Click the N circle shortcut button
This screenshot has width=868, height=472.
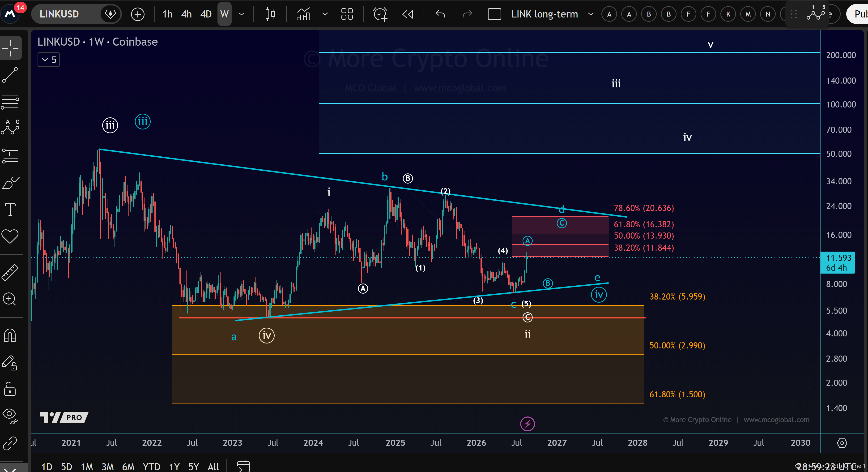coord(768,14)
